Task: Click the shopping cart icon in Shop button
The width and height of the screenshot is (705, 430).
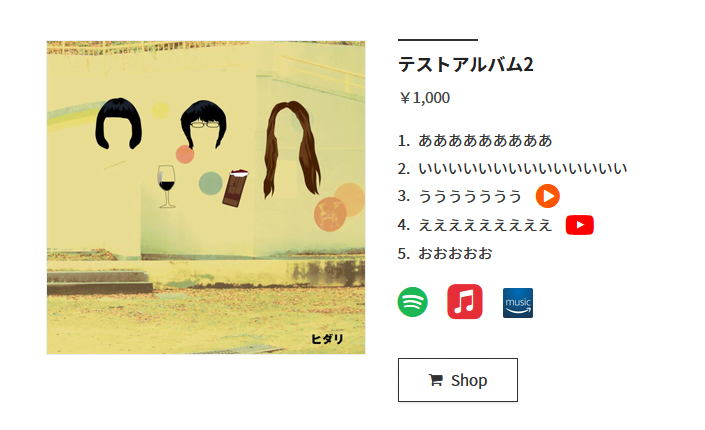Action: pos(436,380)
